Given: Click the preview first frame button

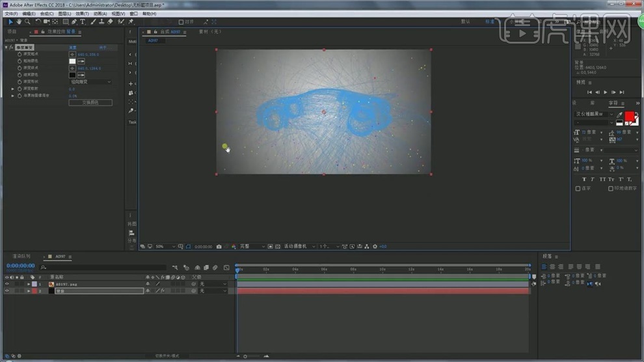Looking at the screenshot, I should pyautogui.click(x=589, y=92).
